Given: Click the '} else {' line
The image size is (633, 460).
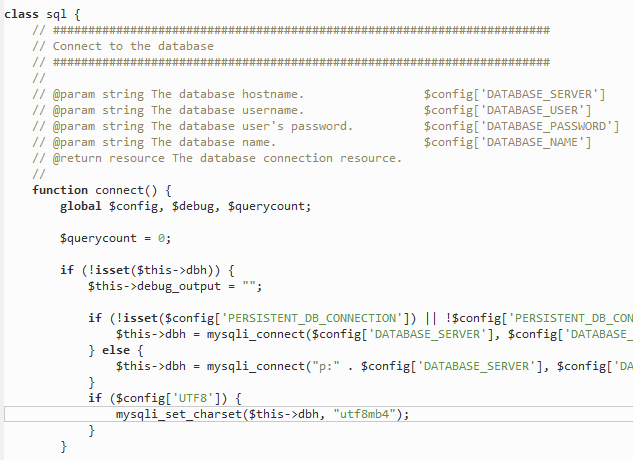Looking at the screenshot, I should coord(115,351).
